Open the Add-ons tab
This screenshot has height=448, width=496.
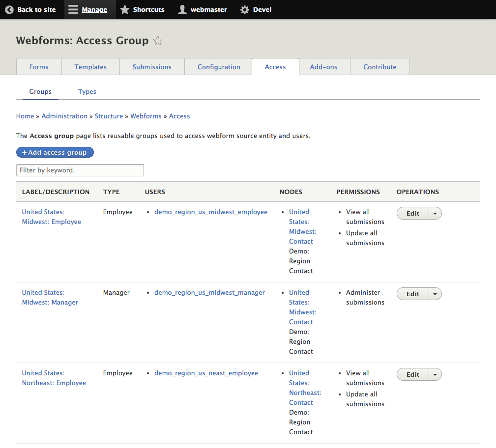[324, 66]
